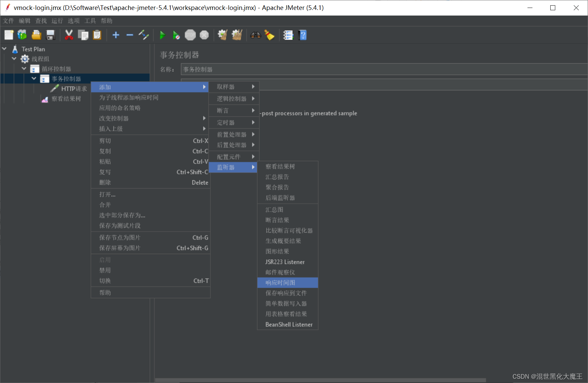Open the Templates toolbar icon
This screenshot has width=588, height=383.
pos(22,35)
